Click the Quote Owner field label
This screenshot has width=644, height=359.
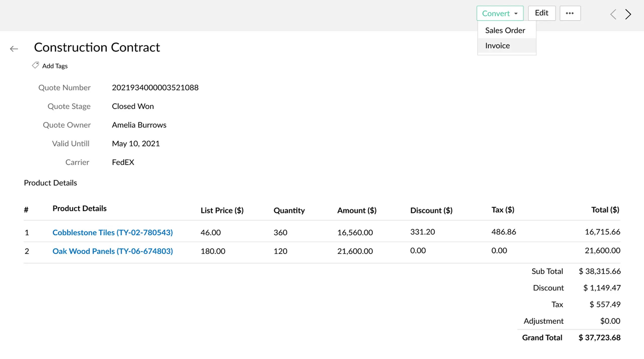(67, 125)
